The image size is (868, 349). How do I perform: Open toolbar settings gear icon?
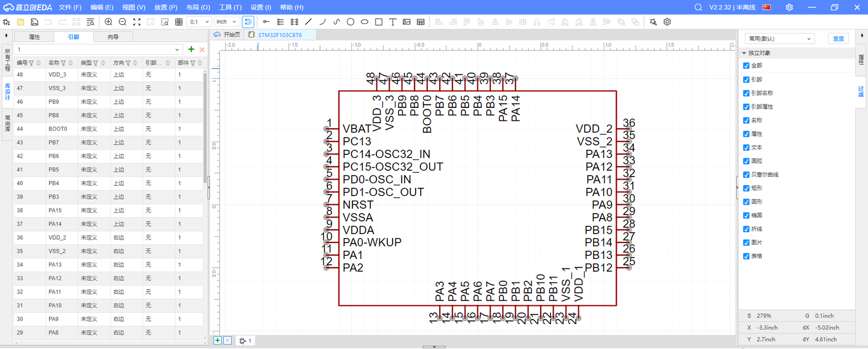(667, 22)
